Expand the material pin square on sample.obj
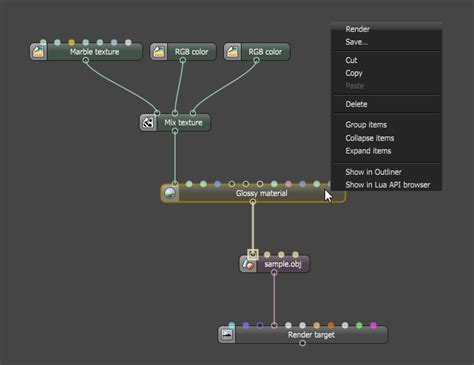Viewport: 474px width, 365px height. pos(253,254)
